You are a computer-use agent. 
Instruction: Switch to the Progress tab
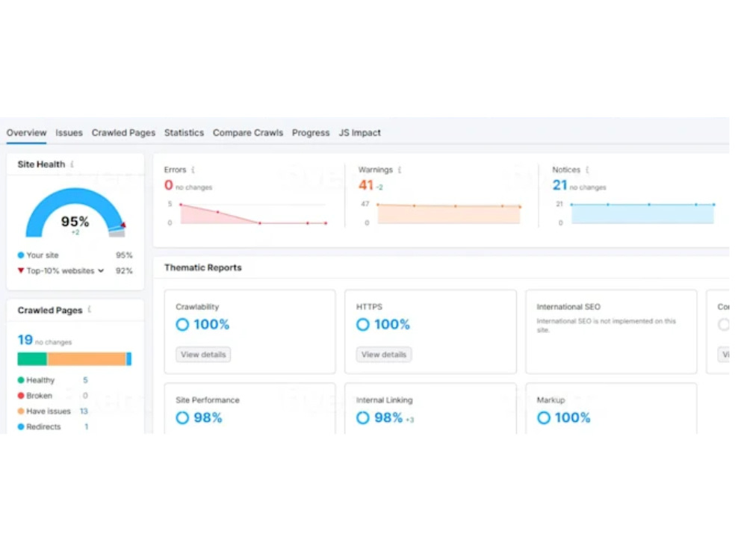pyautogui.click(x=311, y=133)
